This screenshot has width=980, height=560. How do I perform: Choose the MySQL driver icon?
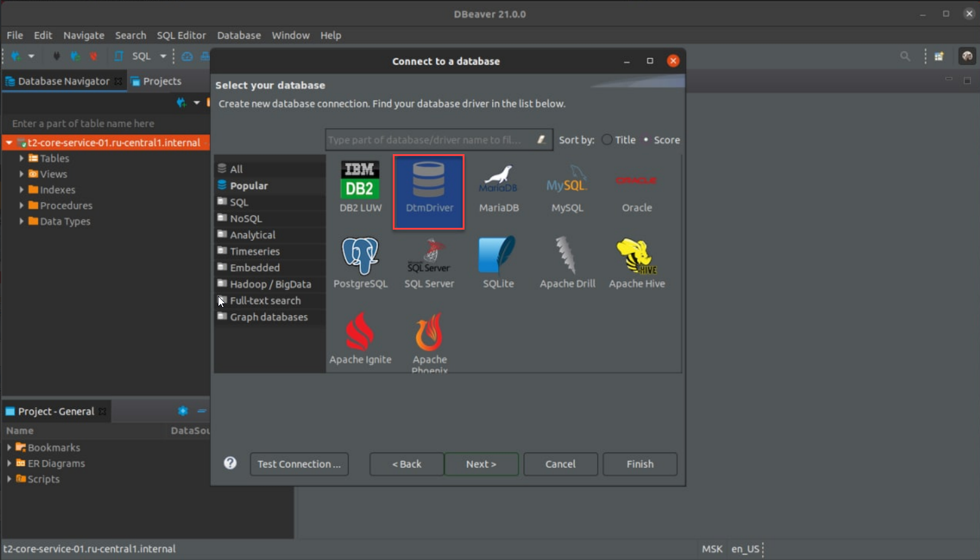(567, 182)
